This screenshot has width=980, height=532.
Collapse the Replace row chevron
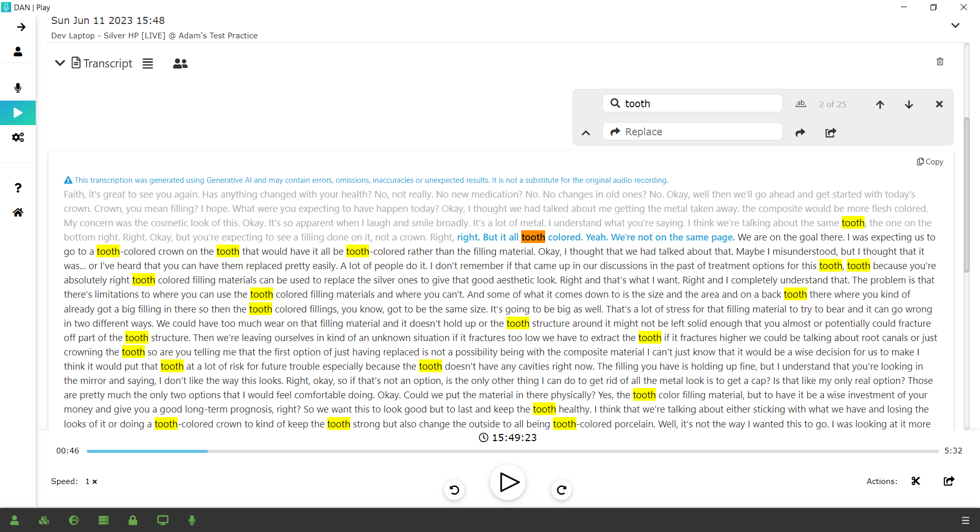point(586,133)
